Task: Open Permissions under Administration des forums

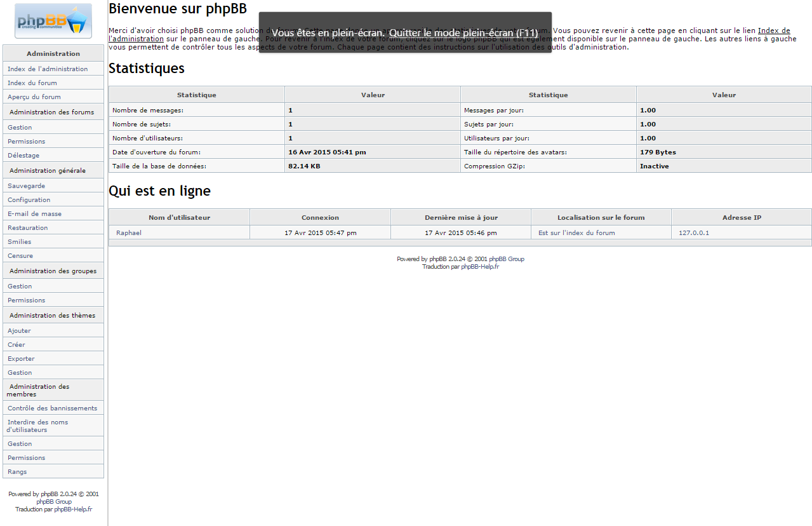Action: tap(25, 141)
